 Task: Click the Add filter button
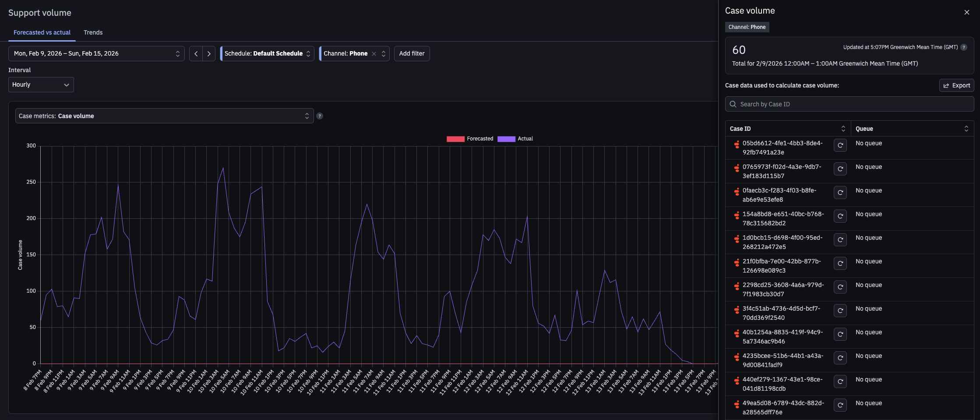pyautogui.click(x=412, y=53)
